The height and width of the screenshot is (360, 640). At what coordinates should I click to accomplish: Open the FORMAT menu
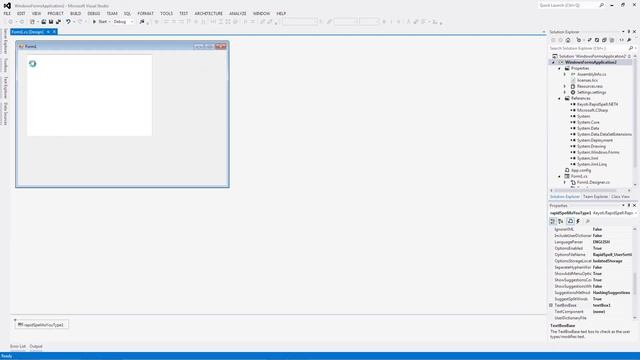[x=145, y=13]
